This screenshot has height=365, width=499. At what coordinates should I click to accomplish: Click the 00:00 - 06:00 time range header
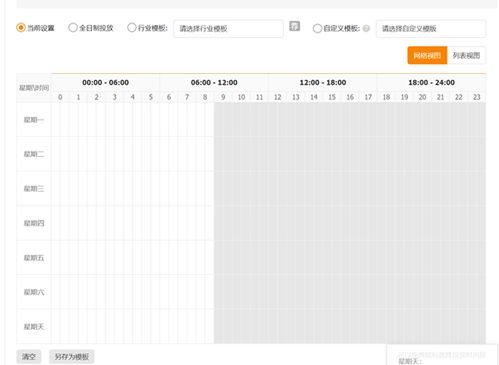[105, 82]
